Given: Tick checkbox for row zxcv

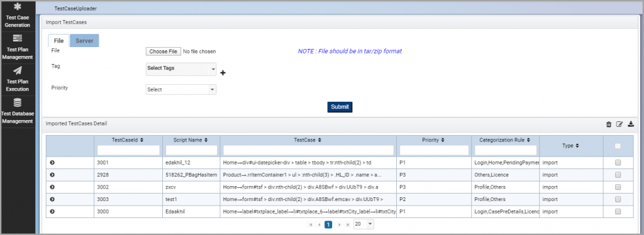Looking at the screenshot, I should (x=618, y=187).
